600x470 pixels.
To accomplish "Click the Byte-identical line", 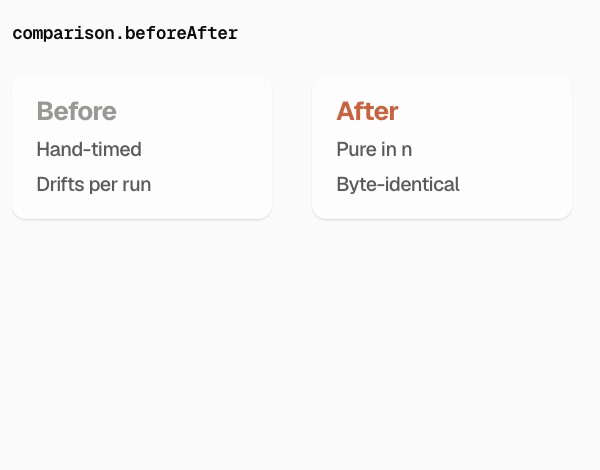I will pyautogui.click(x=398, y=184).
